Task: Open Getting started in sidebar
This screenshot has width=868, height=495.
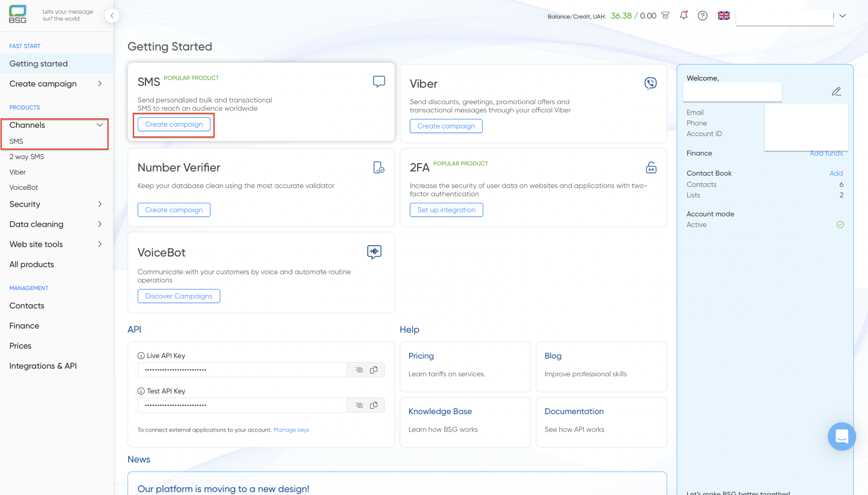Action: [56, 63]
